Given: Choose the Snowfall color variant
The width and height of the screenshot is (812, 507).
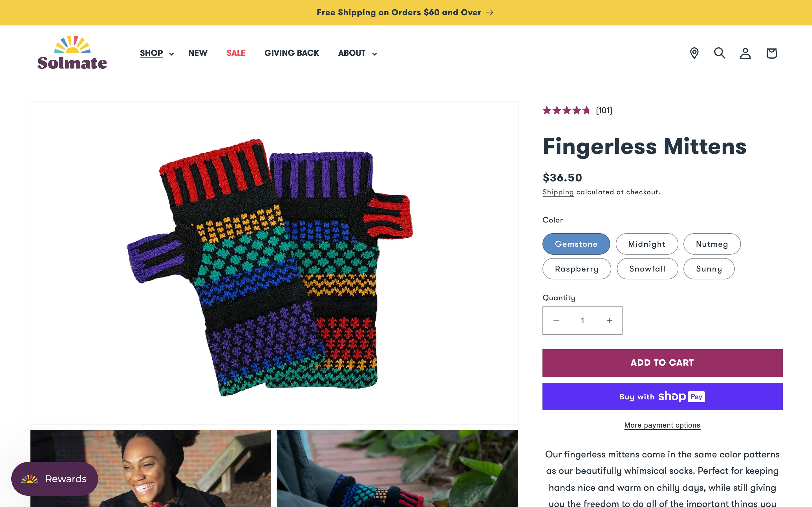Looking at the screenshot, I should 647,269.
